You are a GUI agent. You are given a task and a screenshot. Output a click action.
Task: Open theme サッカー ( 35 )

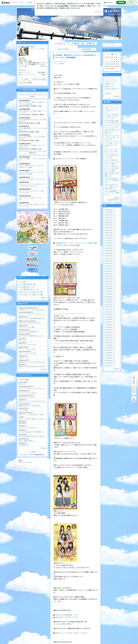pyautogui.click(x=109, y=79)
